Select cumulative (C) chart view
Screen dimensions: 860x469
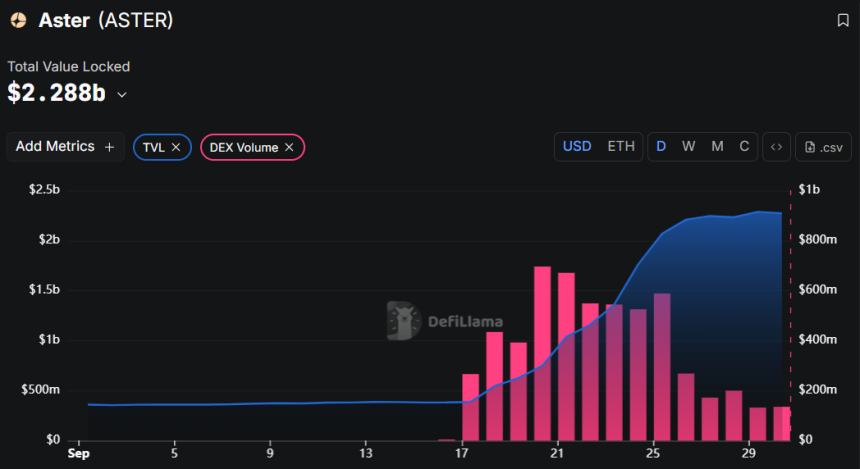(x=744, y=147)
